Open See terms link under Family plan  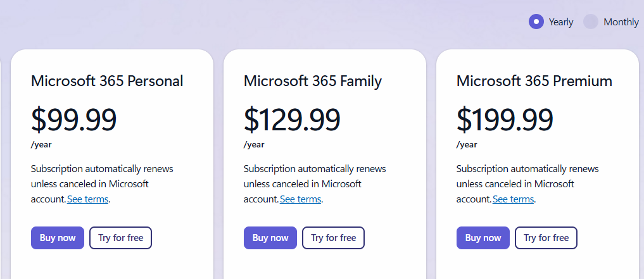point(301,199)
